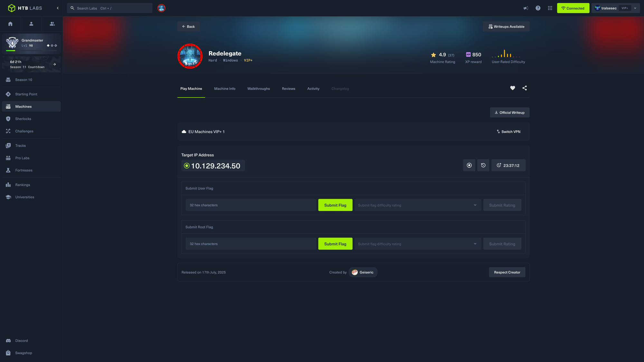Open the Discord link
This screenshot has width=644, height=362.
31,340
